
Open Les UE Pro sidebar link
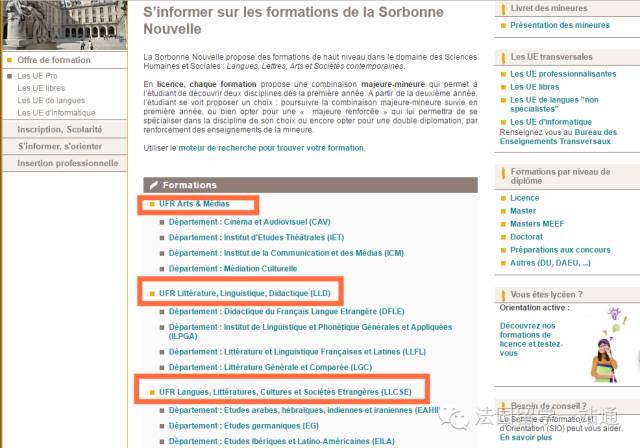[37, 76]
